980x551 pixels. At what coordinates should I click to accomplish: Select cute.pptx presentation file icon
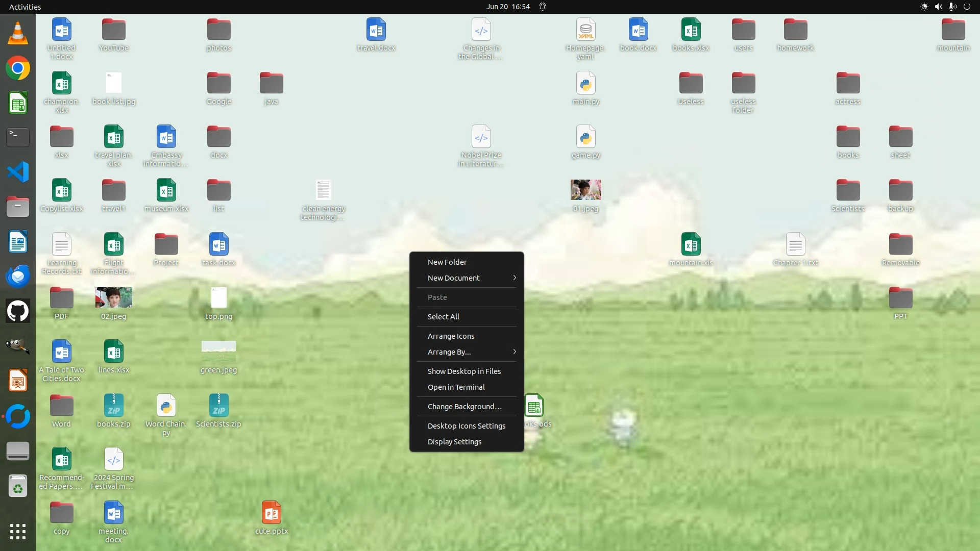coord(272,513)
